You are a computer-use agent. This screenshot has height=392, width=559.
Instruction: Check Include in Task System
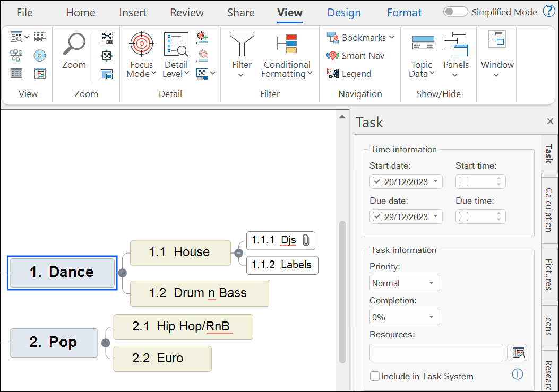click(376, 376)
